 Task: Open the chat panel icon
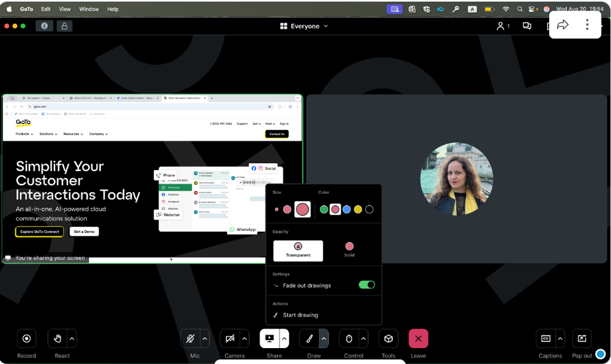click(527, 26)
